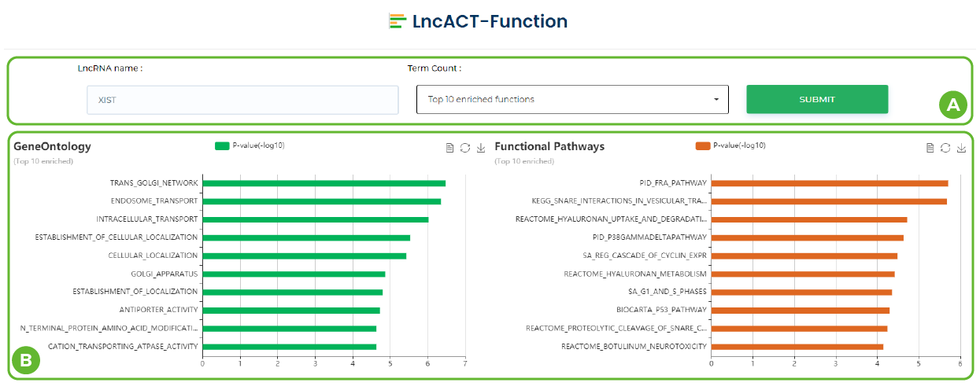
Task: Toggle green P-value(-log10) legend series
Action: coord(222,145)
